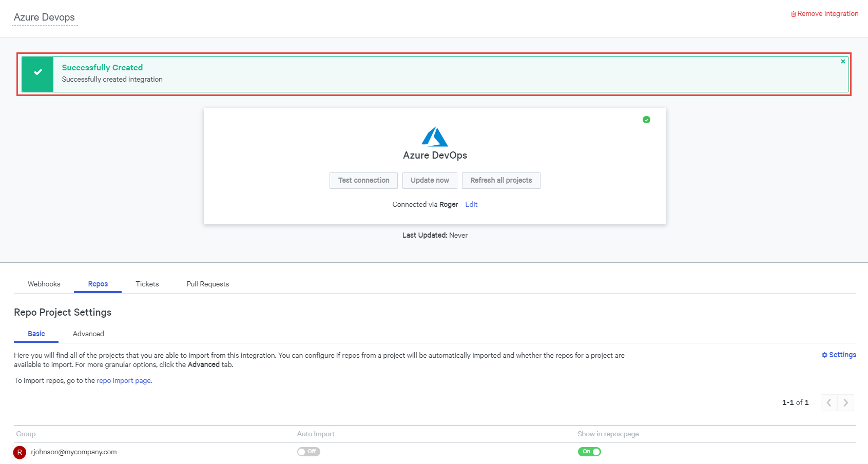Switch to the Advanced settings tab
Viewport: 868px width, 464px height.
(x=88, y=334)
